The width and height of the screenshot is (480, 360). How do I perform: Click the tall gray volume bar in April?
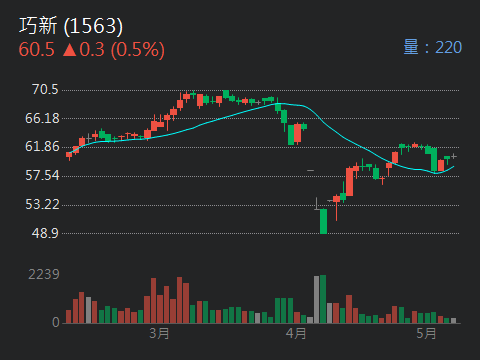pyautogui.click(x=316, y=299)
